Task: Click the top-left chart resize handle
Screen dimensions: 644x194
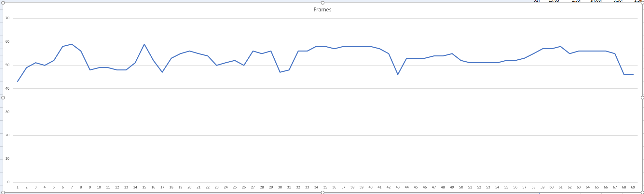Action: tap(3, 3)
